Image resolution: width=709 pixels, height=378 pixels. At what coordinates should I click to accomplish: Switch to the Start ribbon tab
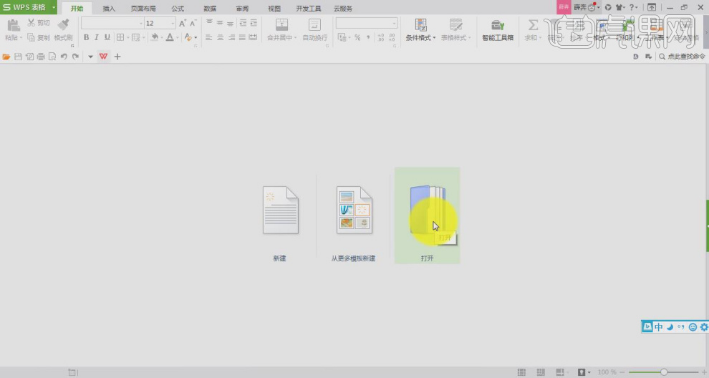pos(76,8)
